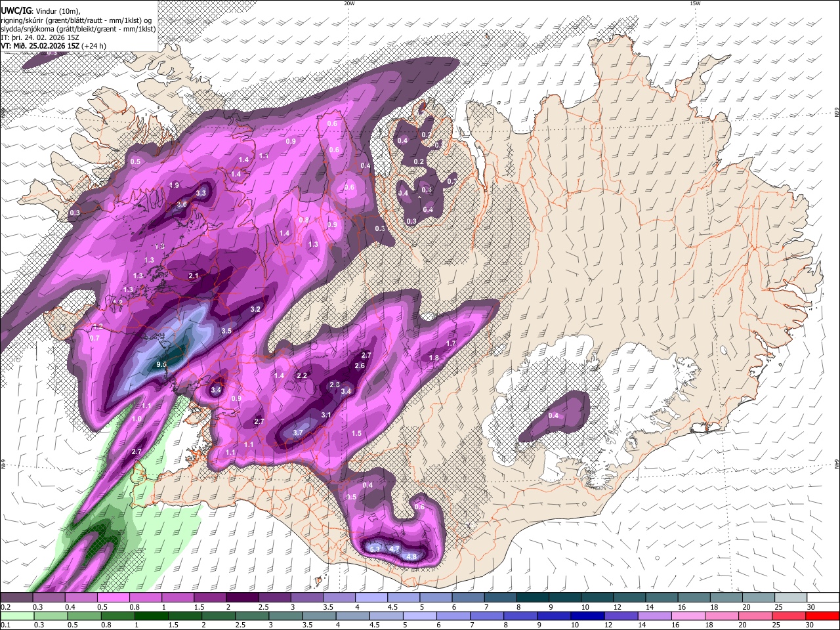Select the 2.1 value label on the map
Image resolution: width=840 pixels, height=630 pixels.
coord(194,276)
